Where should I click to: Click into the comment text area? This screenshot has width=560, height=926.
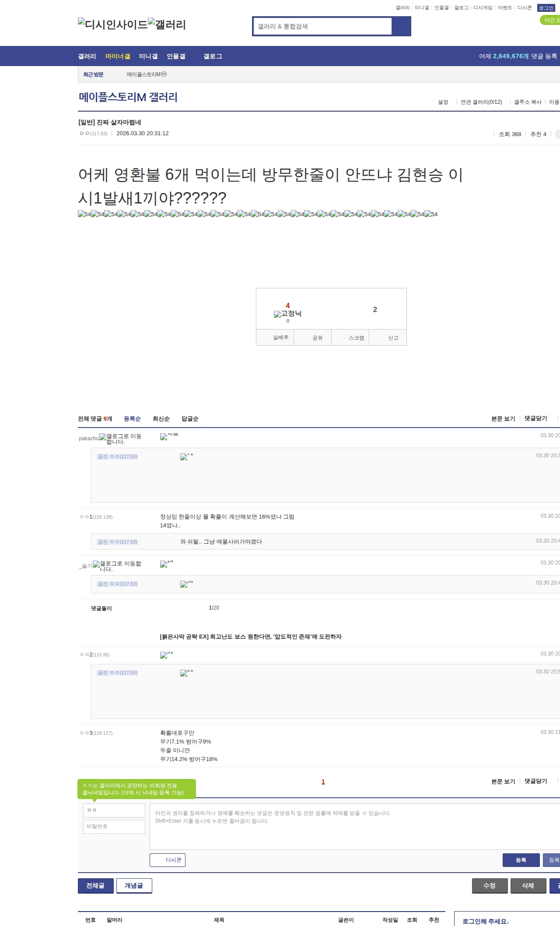click(355, 826)
